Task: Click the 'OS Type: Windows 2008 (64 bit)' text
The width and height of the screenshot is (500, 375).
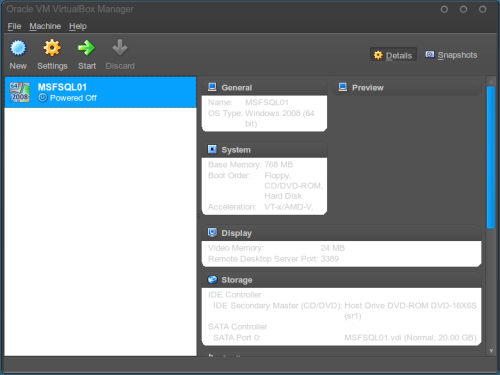Action: (261, 118)
